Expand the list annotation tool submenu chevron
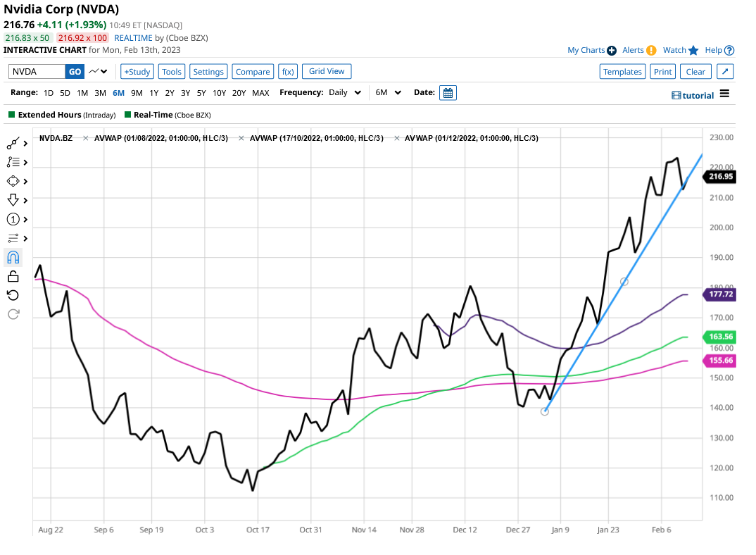Screen dimensions: 756x555 tap(25, 162)
